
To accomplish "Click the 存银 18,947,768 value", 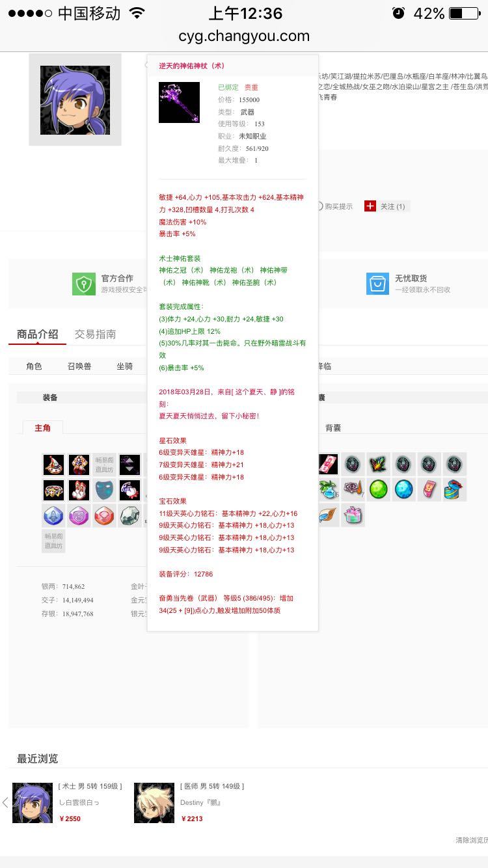I will [x=77, y=614].
